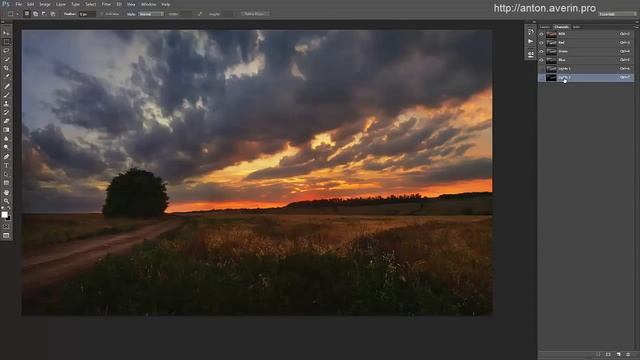
Task: Select the Zoom tool
Action: (x=6, y=201)
